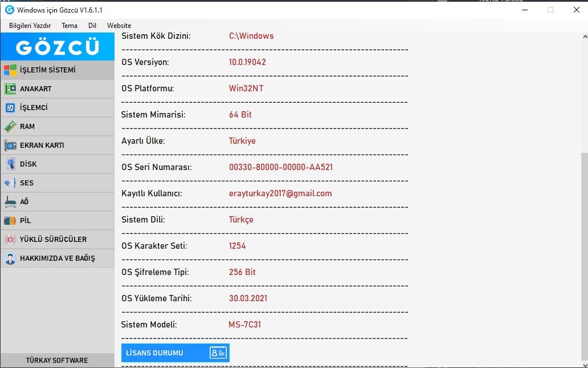Click the Windows flag icon for İşletim Sistemi

coord(10,70)
